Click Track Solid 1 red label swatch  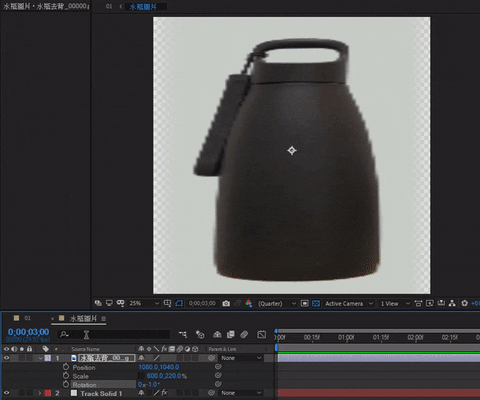48,393
